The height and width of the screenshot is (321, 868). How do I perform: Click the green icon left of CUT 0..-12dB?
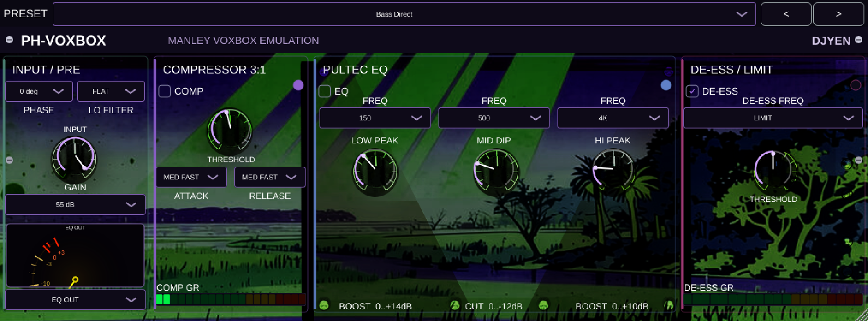(455, 305)
